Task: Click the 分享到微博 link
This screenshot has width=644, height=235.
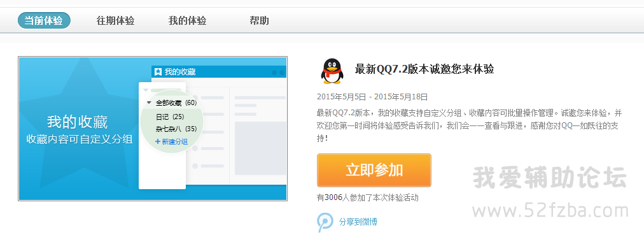Action: coord(358,222)
